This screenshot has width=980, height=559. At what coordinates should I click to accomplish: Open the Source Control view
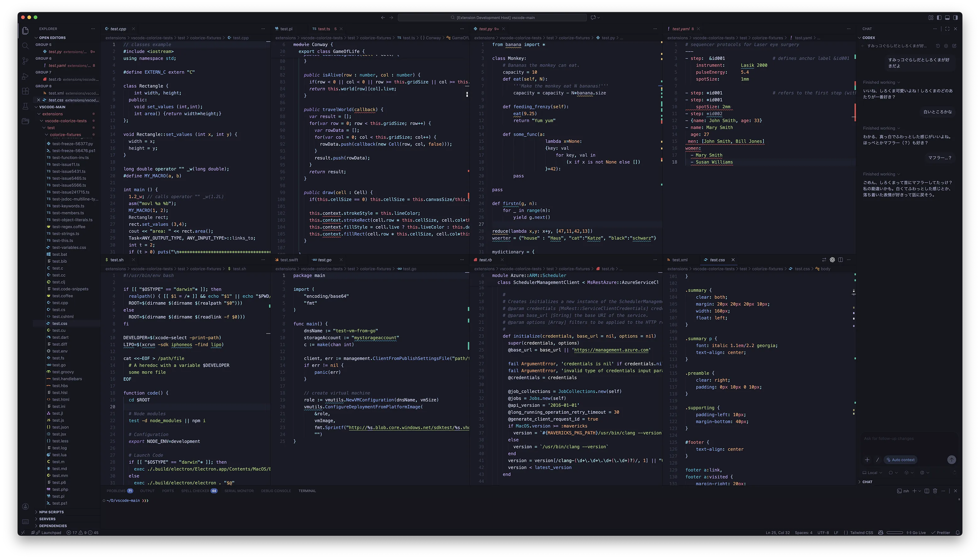click(25, 61)
